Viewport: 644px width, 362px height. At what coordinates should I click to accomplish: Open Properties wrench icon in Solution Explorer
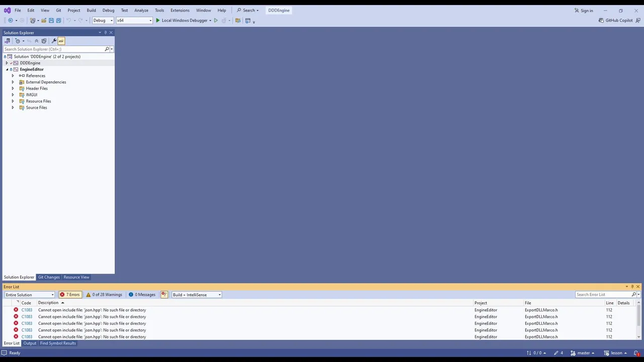pyautogui.click(x=54, y=41)
